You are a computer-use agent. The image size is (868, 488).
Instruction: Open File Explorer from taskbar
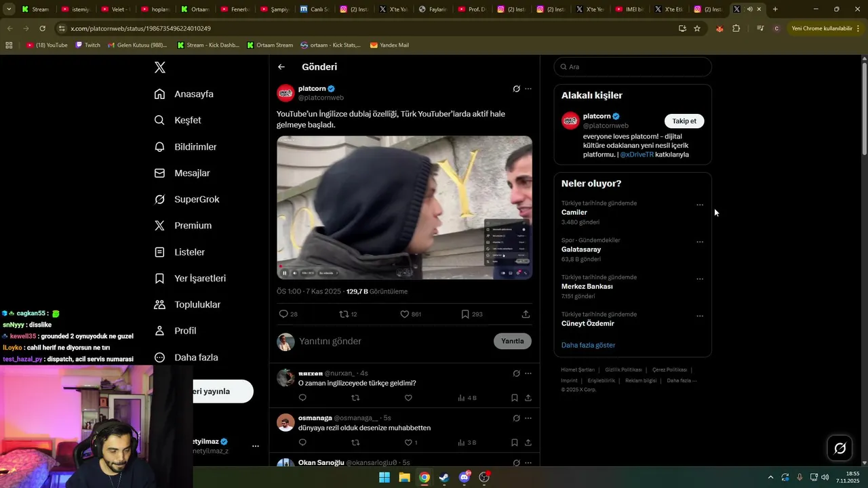[404, 477]
